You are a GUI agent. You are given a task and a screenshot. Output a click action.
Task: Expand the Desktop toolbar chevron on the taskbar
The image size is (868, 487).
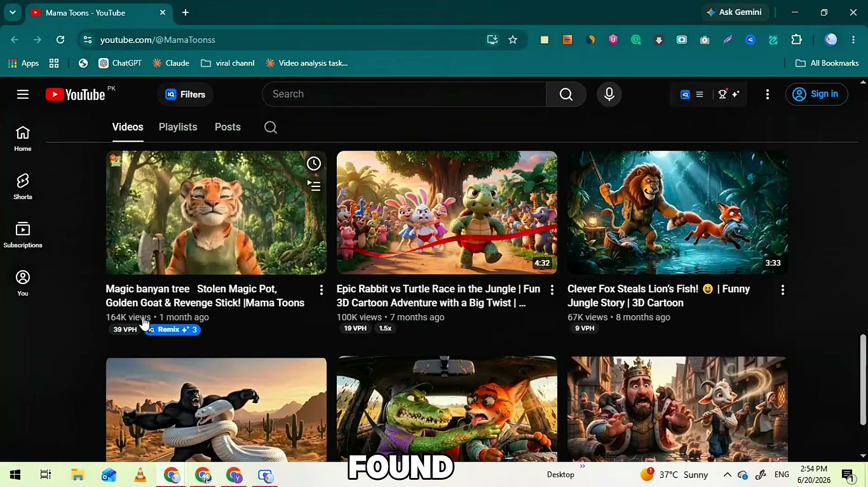click(583, 466)
